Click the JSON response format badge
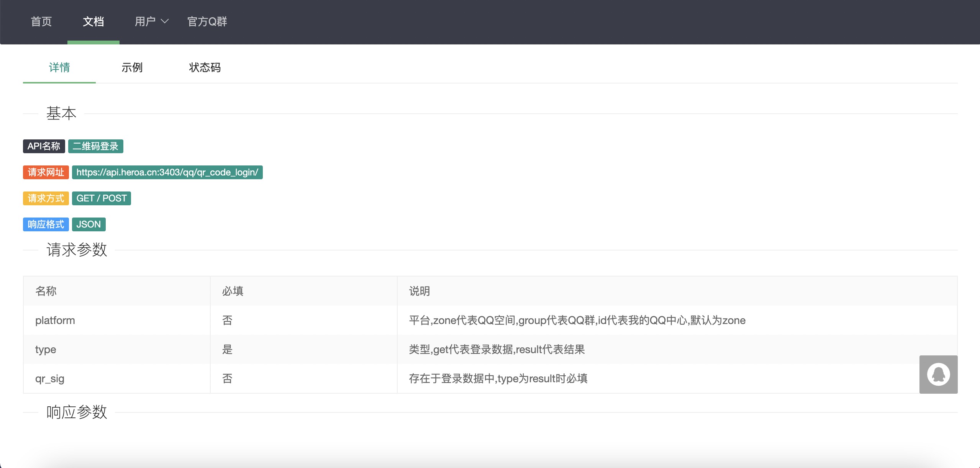 click(x=89, y=224)
